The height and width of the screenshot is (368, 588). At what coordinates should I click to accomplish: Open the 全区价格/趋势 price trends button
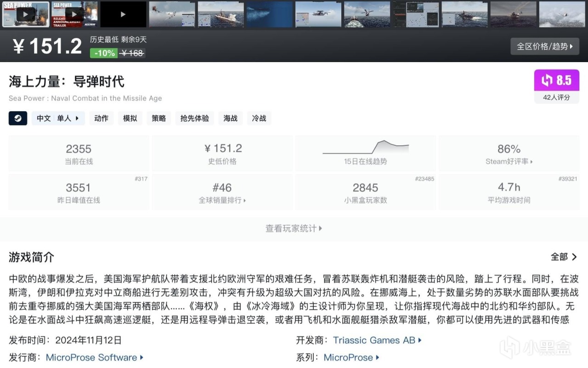545,46
